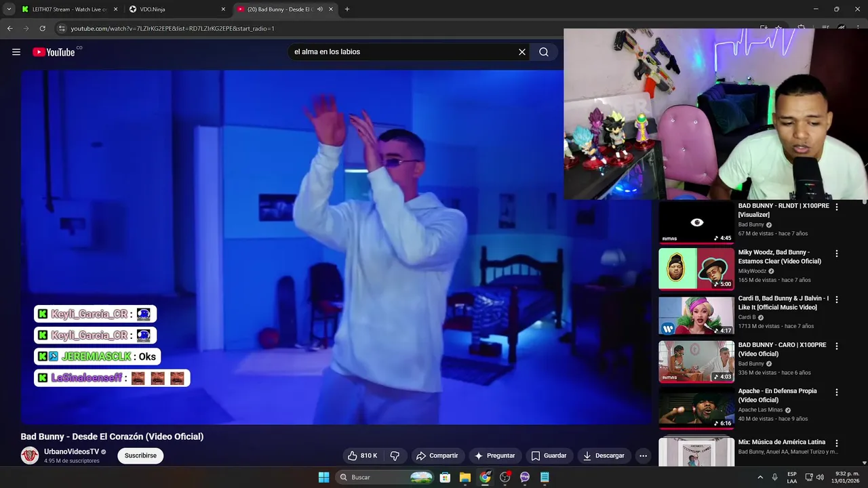
Task: Open OBS Studio taskbar icon
Action: coord(505,477)
